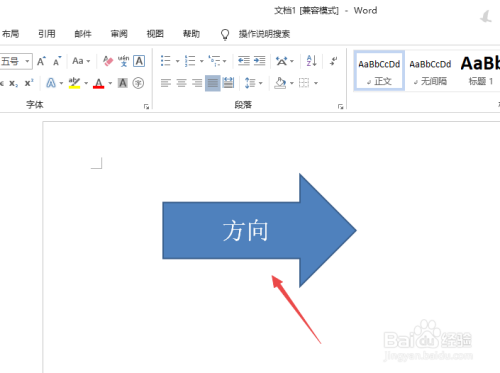
Task: Expand numbering dropdown arrow
Action: tap(201, 61)
